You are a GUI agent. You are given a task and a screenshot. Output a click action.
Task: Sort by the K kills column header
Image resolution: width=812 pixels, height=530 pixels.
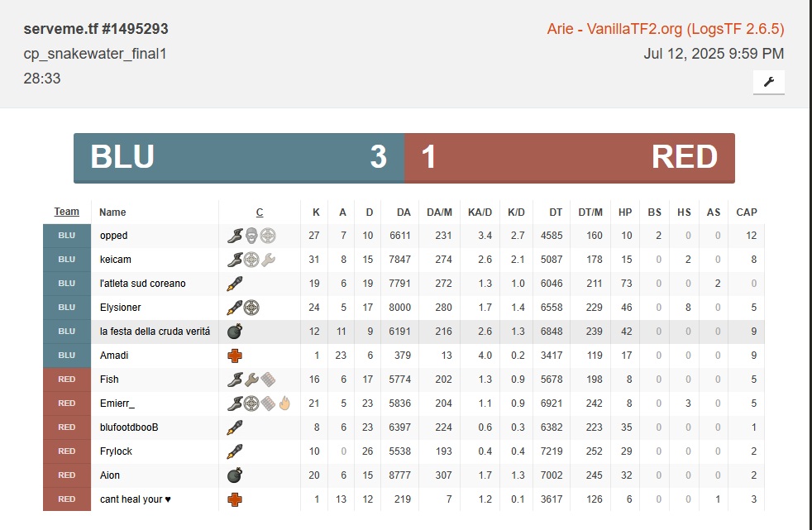pyautogui.click(x=316, y=212)
